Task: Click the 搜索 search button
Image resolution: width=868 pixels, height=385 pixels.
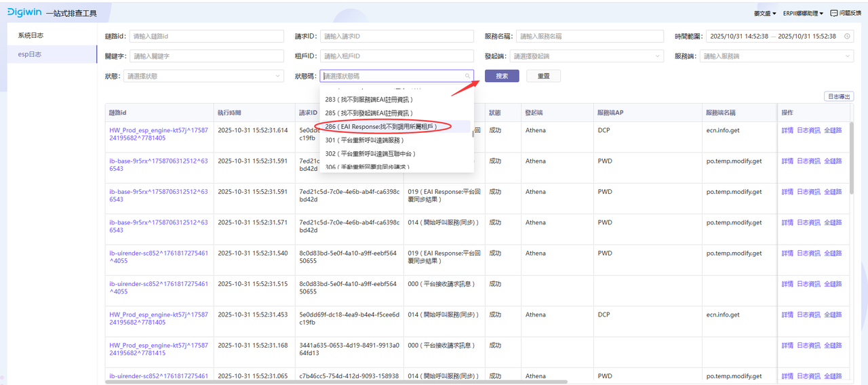Action: point(502,76)
